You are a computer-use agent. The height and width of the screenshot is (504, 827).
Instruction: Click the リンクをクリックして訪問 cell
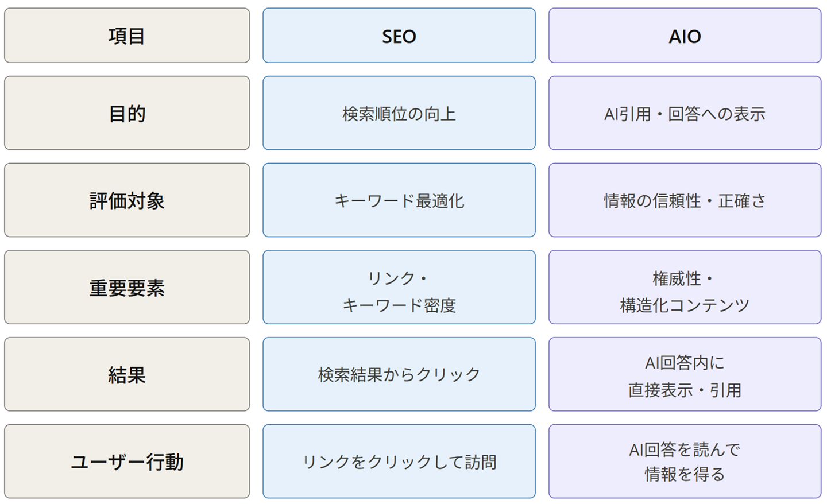tap(399, 462)
